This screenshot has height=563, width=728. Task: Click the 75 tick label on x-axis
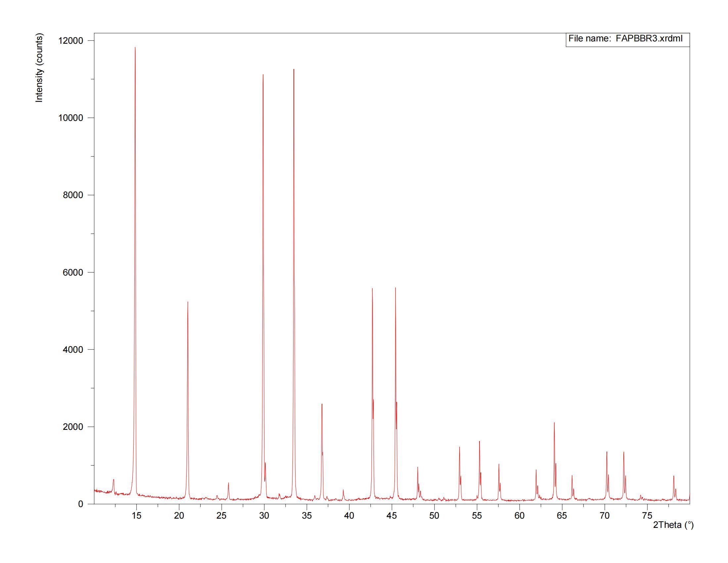pyautogui.click(x=647, y=516)
